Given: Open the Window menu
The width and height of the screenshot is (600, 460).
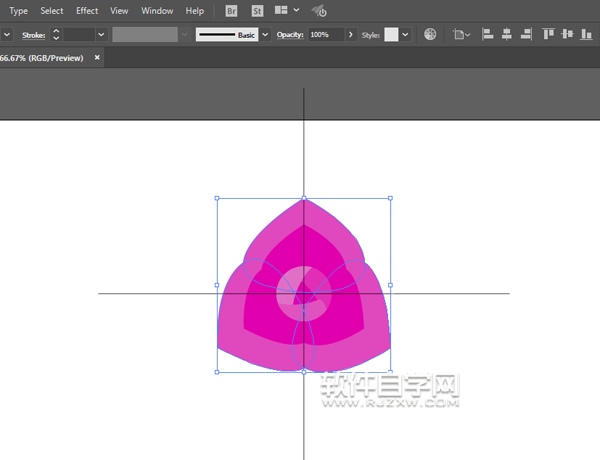Looking at the screenshot, I should [157, 11].
